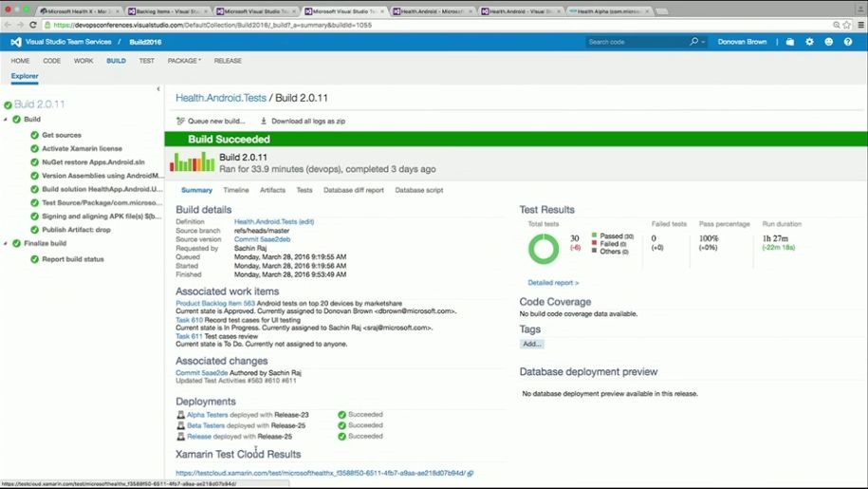Open Health.Android.Tests (edit) definition link
Image resolution: width=868 pixels, height=489 pixels.
[x=274, y=221]
